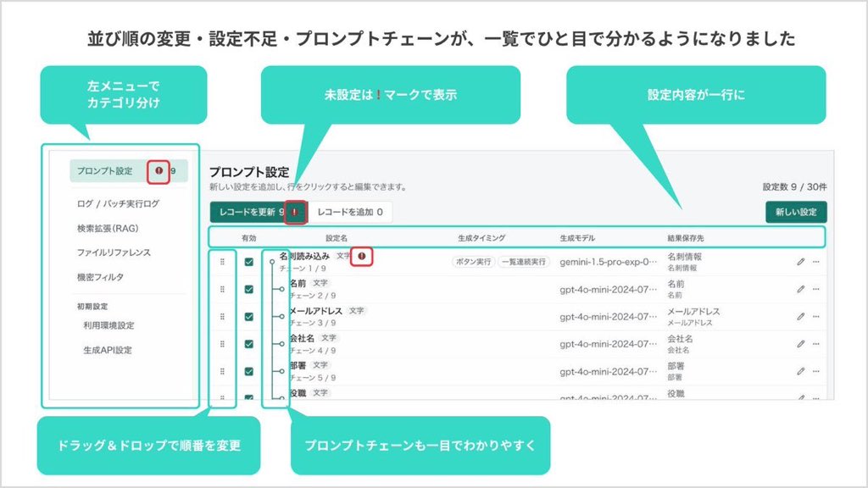Image resolution: width=868 pixels, height=488 pixels.
Task: Click the 設定名 column header
Action: [x=337, y=238]
